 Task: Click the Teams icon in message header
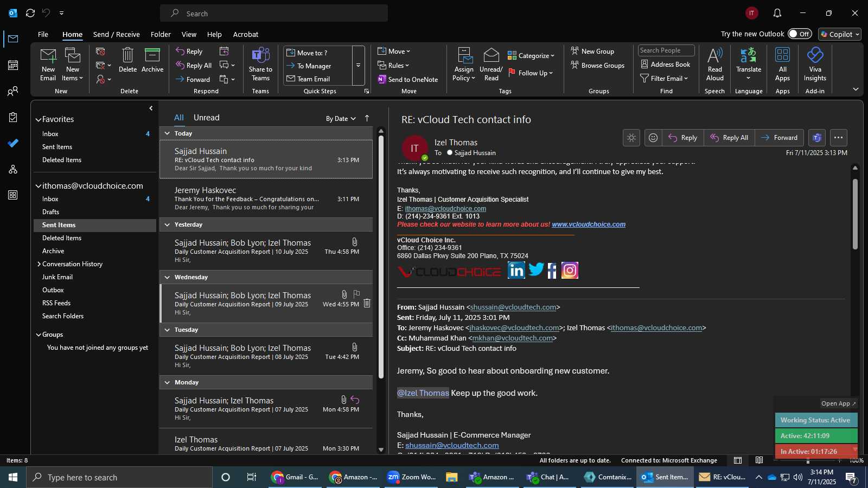click(x=817, y=138)
